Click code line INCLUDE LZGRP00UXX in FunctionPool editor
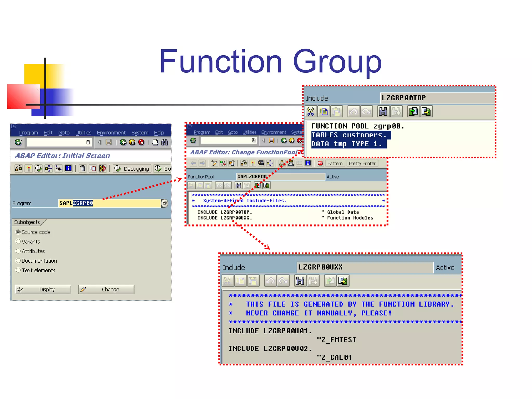This screenshot has width=532, height=399. [225, 218]
